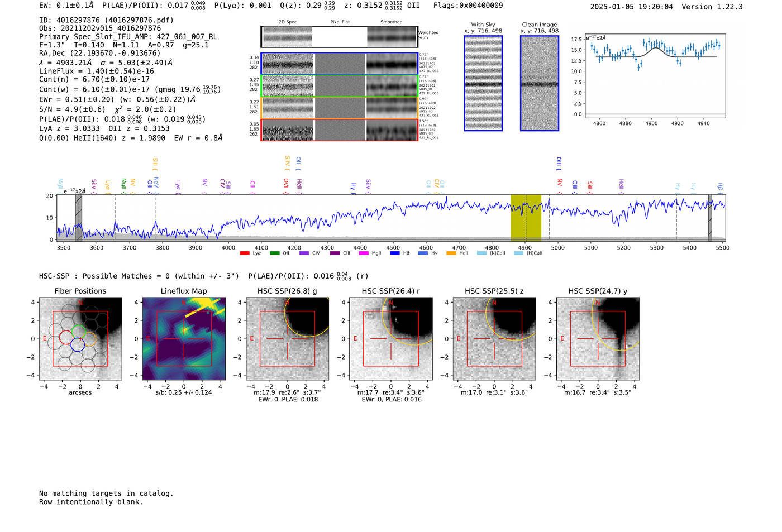Click the hatched gray band near 5460
Screen dimensions: 782x532
710,218
